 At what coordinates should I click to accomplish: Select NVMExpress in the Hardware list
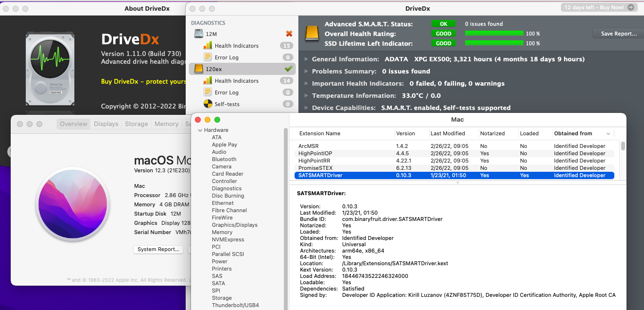[228, 239]
